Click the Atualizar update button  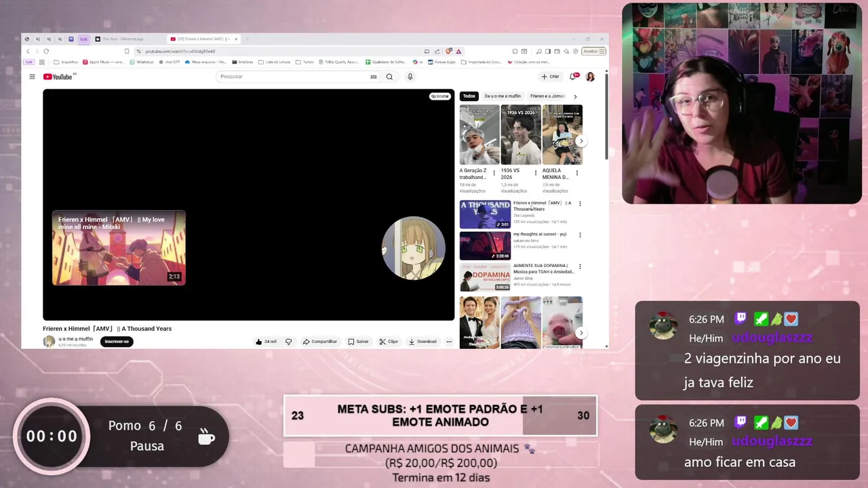[x=593, y=51]
